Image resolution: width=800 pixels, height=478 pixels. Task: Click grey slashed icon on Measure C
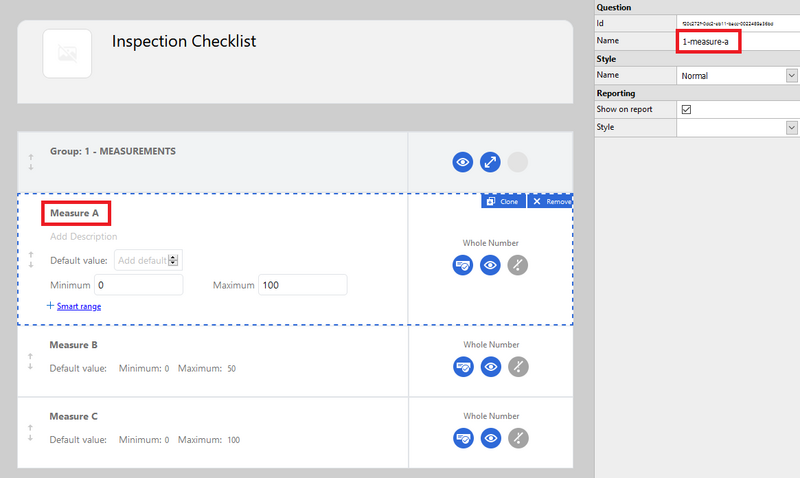pyautogui.click(x=518, y=438)
